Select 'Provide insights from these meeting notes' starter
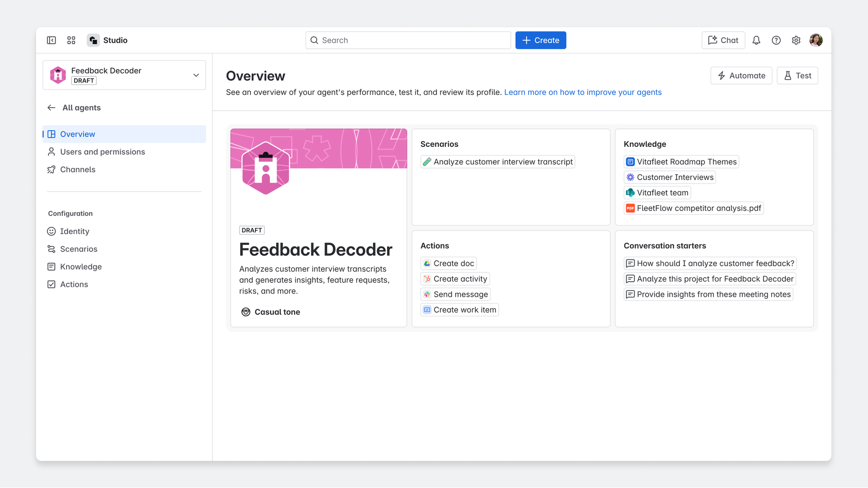 (708, 294)
